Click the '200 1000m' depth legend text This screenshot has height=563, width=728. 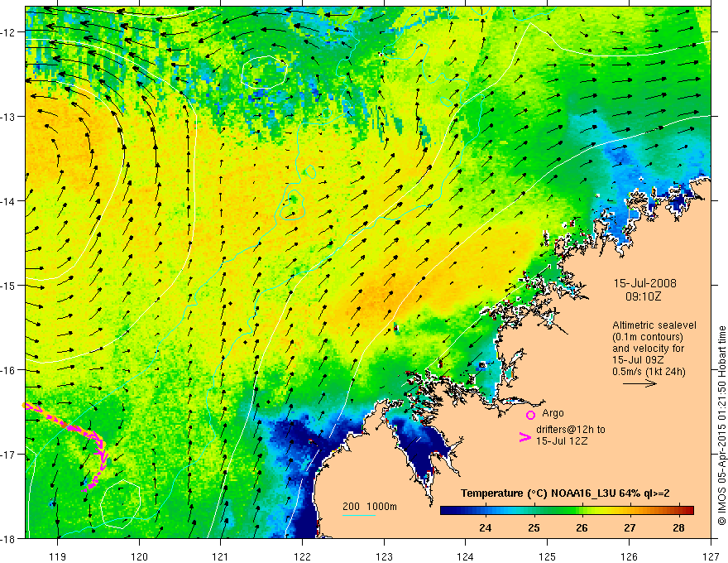pos(370,507)
